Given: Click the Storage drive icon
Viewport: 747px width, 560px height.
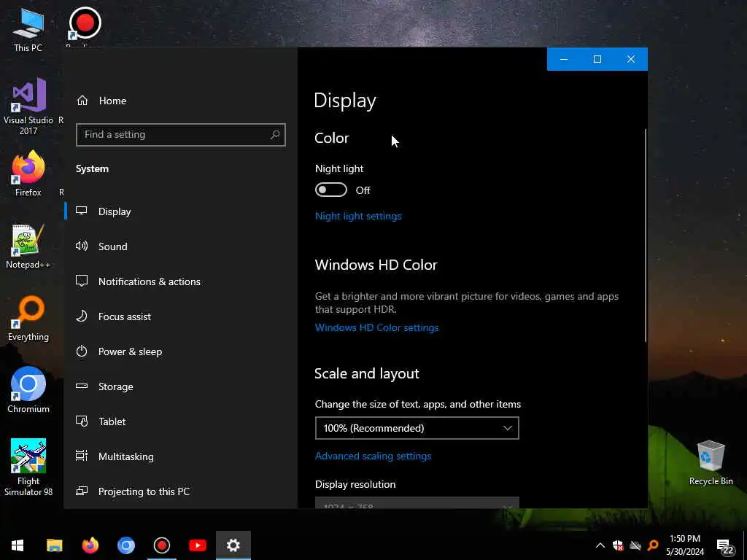Looking at the screenshot, I should 82,386.
